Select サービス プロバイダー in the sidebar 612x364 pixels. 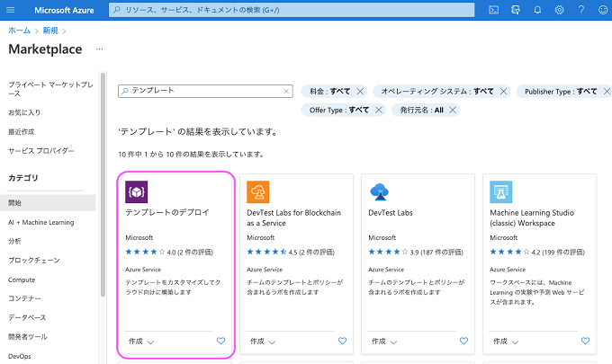(41, 151)
